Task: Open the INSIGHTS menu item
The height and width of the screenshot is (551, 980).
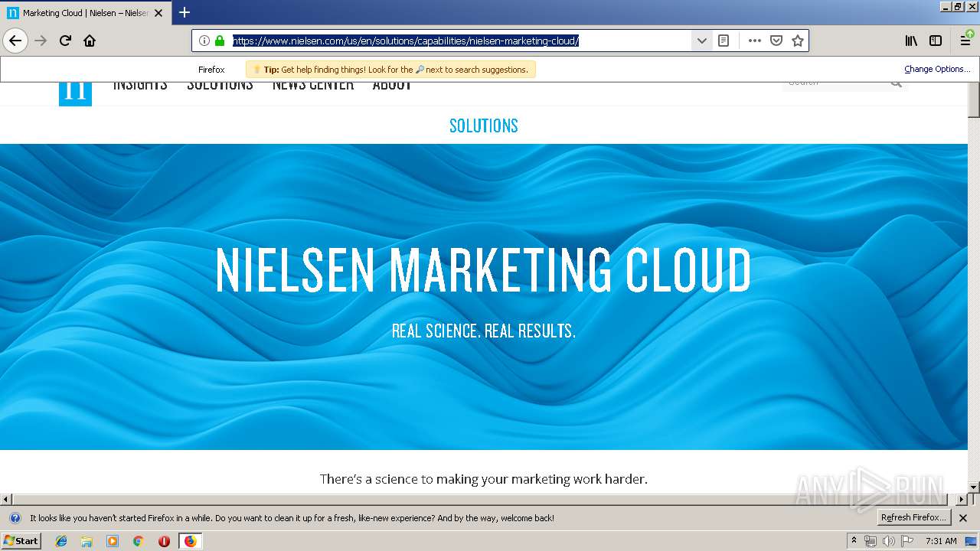Action: [140, 84]
